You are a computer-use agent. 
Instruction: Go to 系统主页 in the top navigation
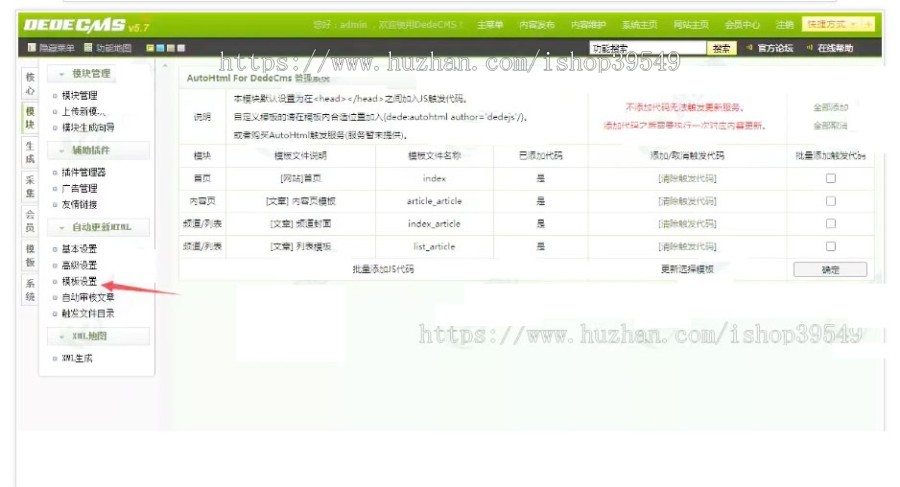[x=639, y=25]
